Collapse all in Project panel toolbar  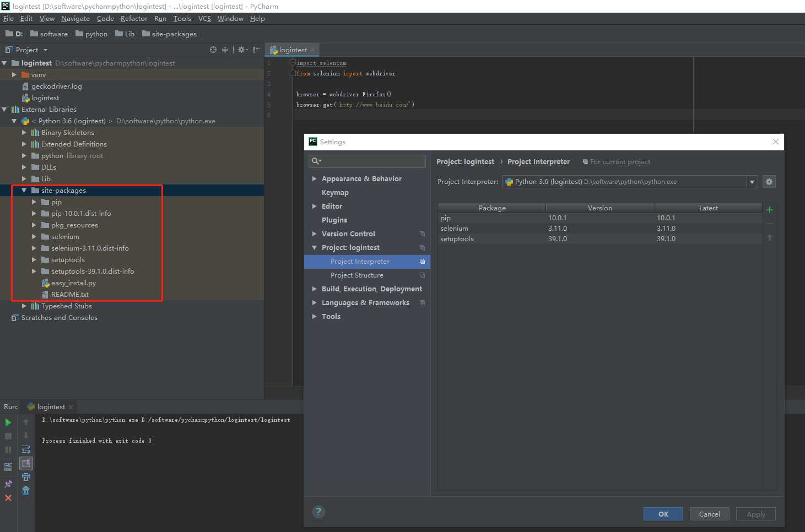coord(225,50)
